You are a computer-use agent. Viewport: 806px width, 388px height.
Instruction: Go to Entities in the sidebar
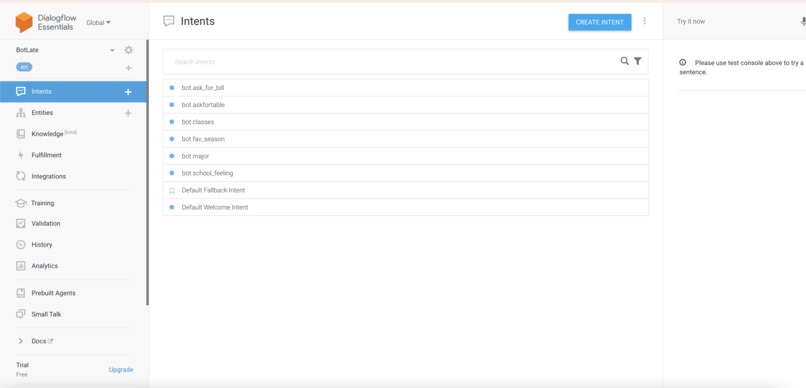(42, 113)
